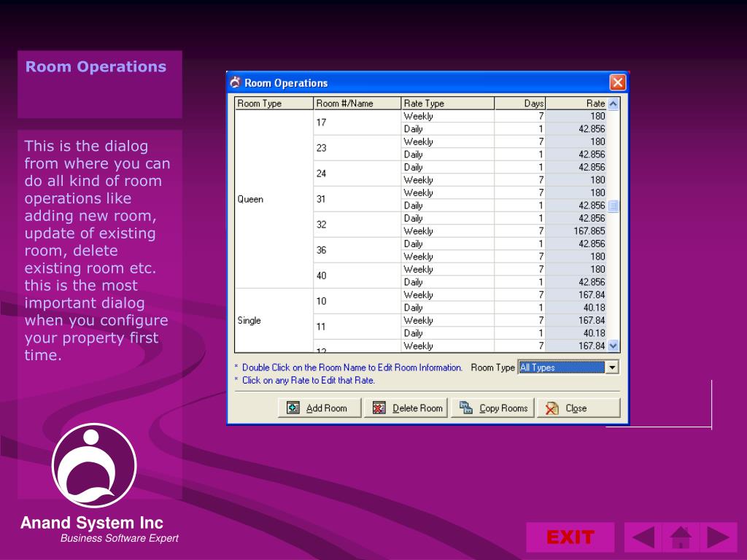747x560 pixels.
Task: Click the Close button with document icon
Action: click(578, 408)
